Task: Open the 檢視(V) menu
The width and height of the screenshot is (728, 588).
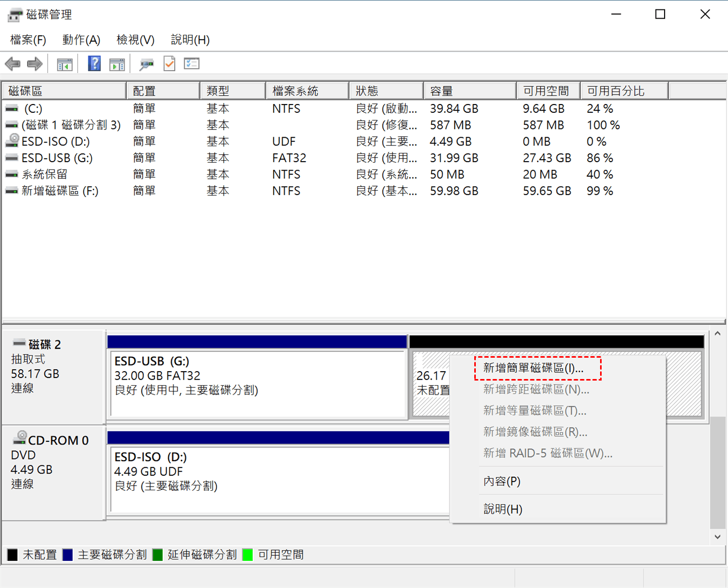Action: tap(135, 40)
